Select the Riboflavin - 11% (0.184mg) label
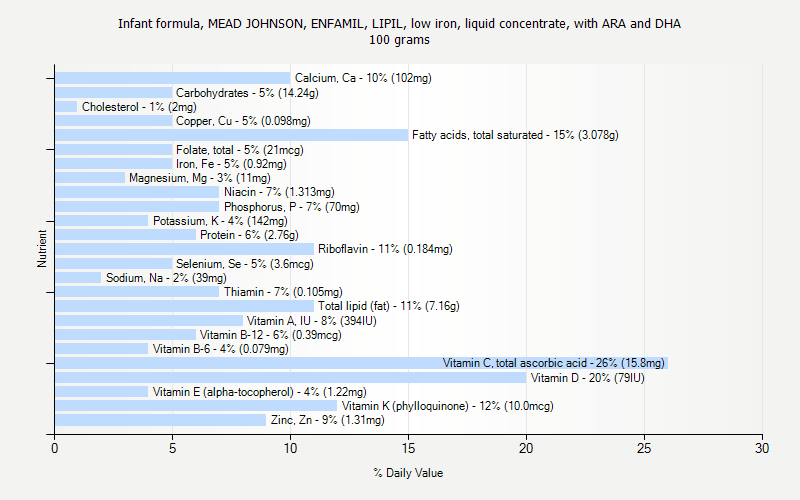 pos(385,249)
